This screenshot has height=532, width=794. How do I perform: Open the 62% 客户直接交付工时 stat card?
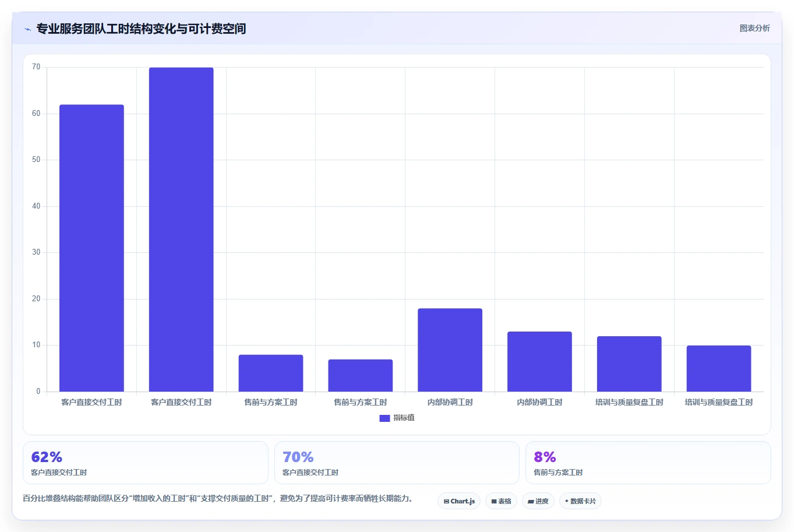click(x=146, y=463)
